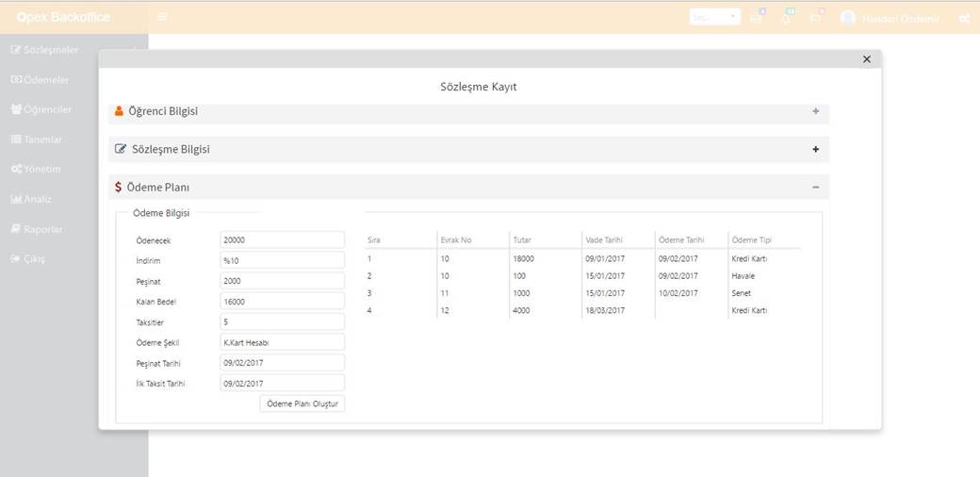Open the messages envelope icon in the header
Screen dimensions: 980x477
pos(757,18)
